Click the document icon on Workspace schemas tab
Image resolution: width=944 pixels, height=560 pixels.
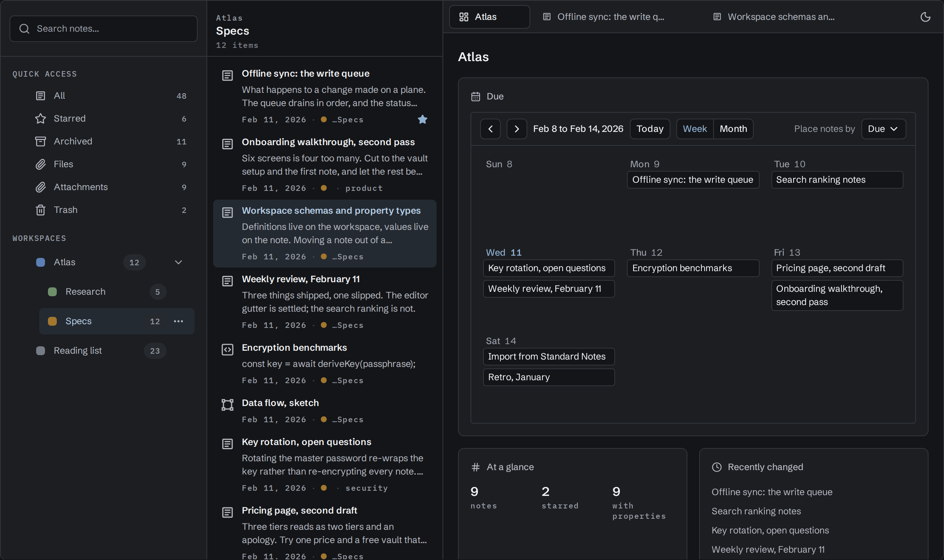click(x=717, y=17)
